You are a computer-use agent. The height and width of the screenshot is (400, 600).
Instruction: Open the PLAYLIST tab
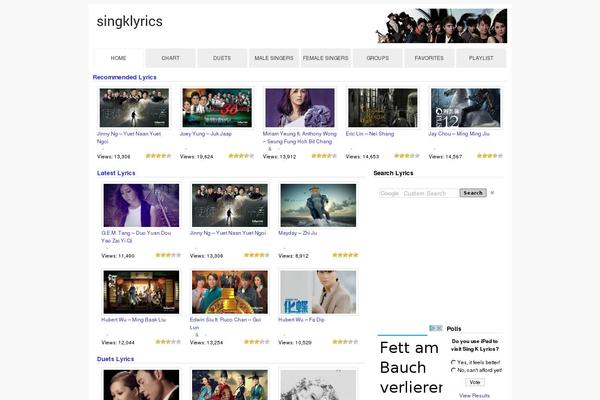tap(481, 58)
